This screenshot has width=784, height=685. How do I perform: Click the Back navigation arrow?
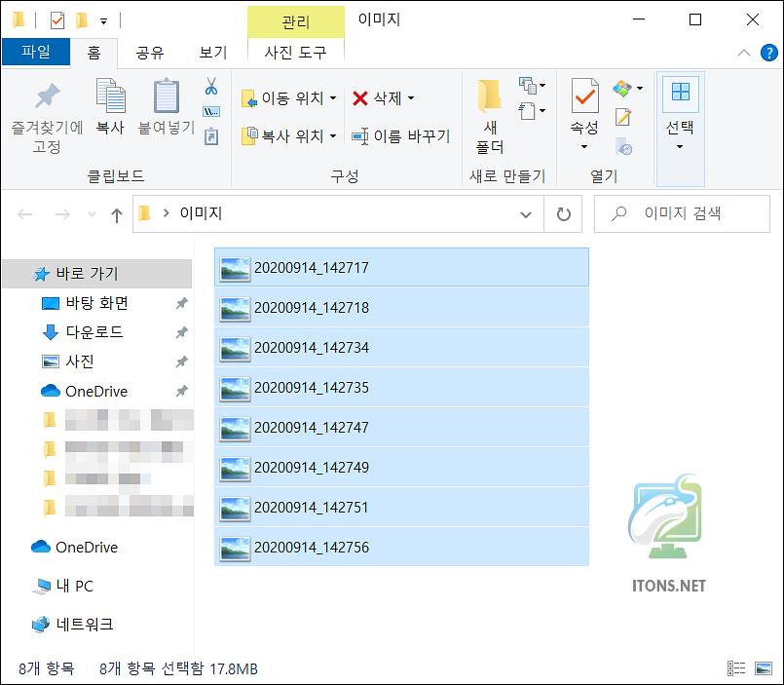tap(24, 214)
